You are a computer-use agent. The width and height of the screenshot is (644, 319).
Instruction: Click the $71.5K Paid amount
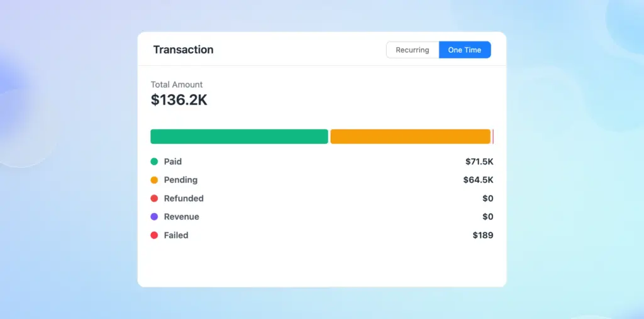pos(479,161)
